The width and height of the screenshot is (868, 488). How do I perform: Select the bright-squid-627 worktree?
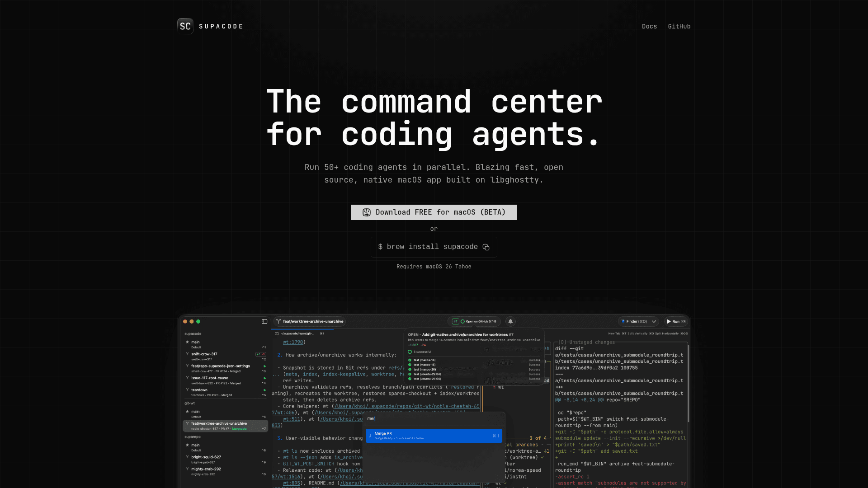click(x=206, y=457)
